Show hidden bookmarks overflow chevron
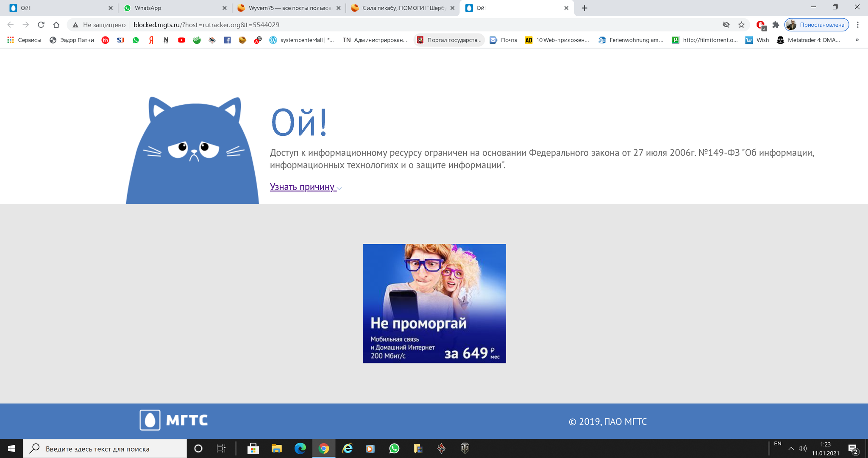868x458 pixels. (x=857, y=40)
